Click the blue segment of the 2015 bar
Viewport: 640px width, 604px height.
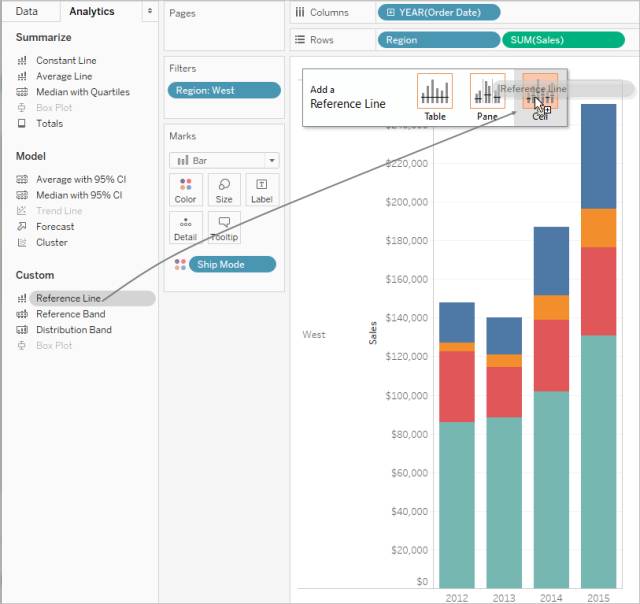(x=598, y=156)
